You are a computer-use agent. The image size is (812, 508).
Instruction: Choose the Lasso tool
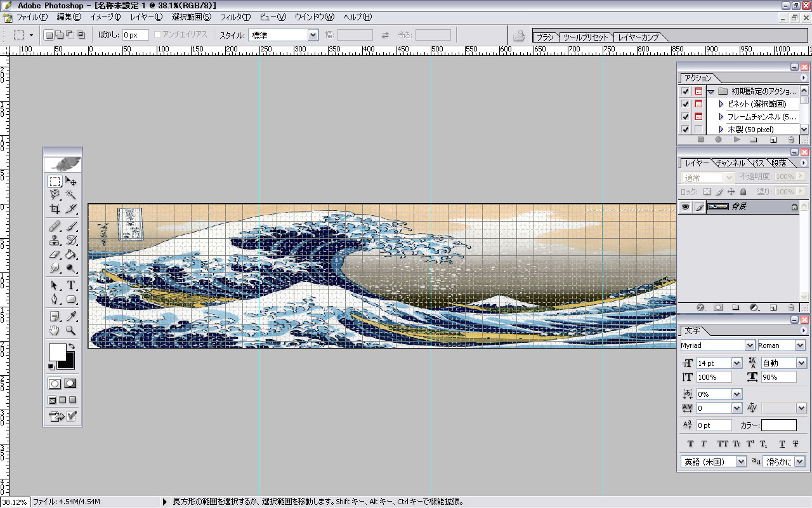55,194
